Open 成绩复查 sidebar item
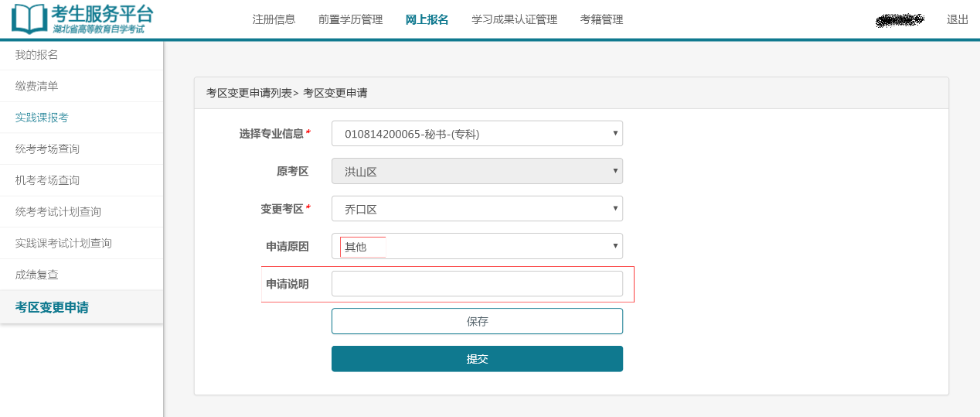The width and height of the screenshot is (980, 417). [37, 275]
